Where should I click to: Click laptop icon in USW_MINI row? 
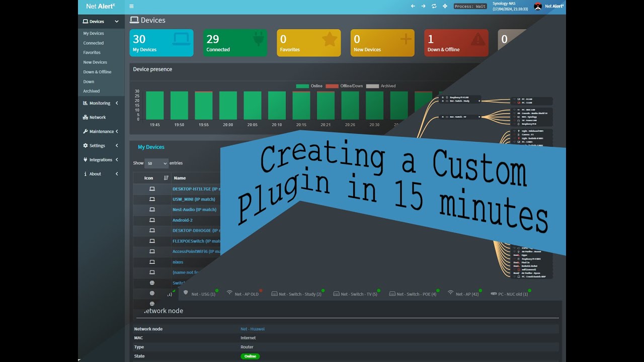(152, 199)
